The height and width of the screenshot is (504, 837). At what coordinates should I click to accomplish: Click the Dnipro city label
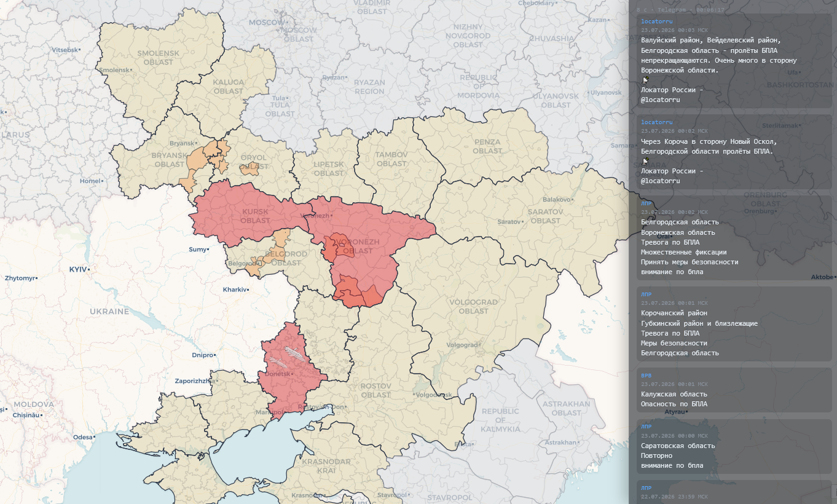[202, 355]
